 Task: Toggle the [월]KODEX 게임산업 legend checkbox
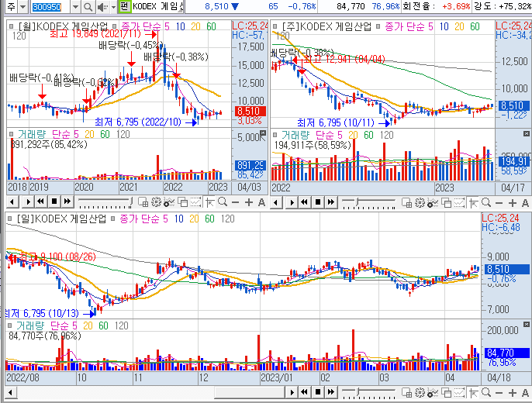11,26
